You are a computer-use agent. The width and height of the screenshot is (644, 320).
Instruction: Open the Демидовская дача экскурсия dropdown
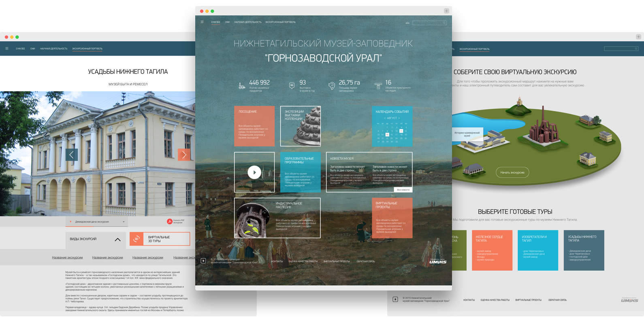coord(123,222)
